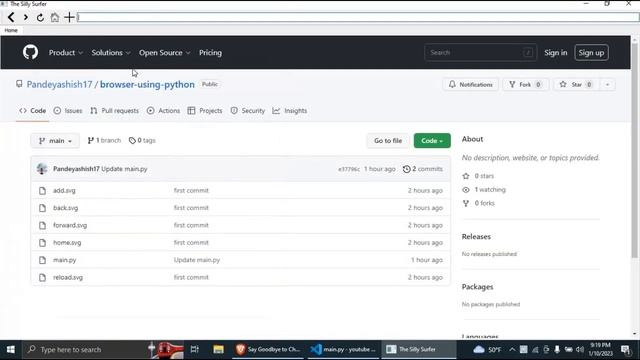
Task: Switch to the Pull requests tab
Action: pos(115,111)
